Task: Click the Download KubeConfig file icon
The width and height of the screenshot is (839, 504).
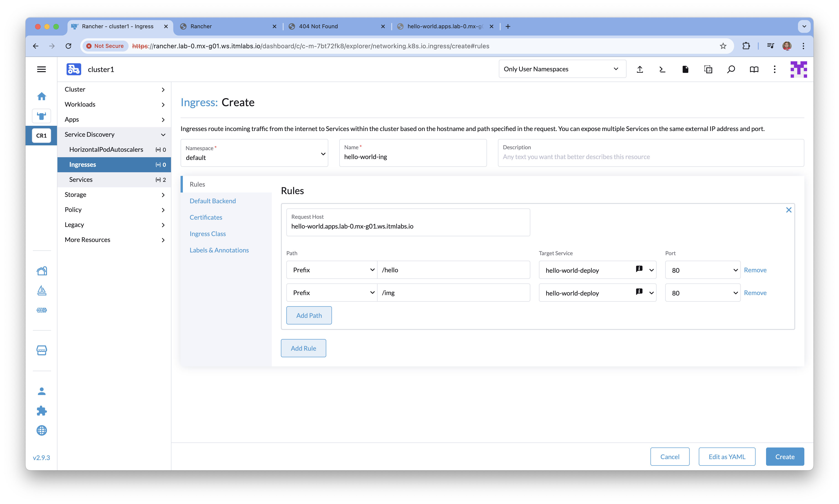Action: tap(685, 69)
